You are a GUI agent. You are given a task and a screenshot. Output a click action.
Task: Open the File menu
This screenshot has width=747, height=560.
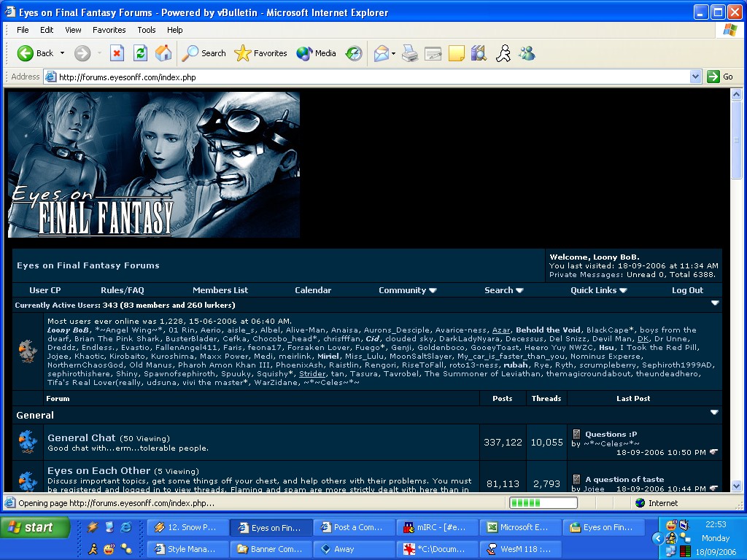tap(23, 30)
